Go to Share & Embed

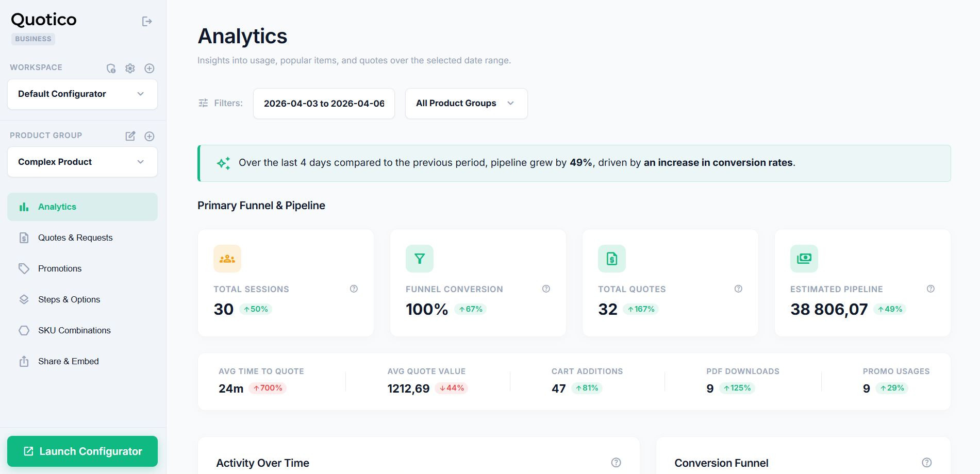tap(68, 361)
